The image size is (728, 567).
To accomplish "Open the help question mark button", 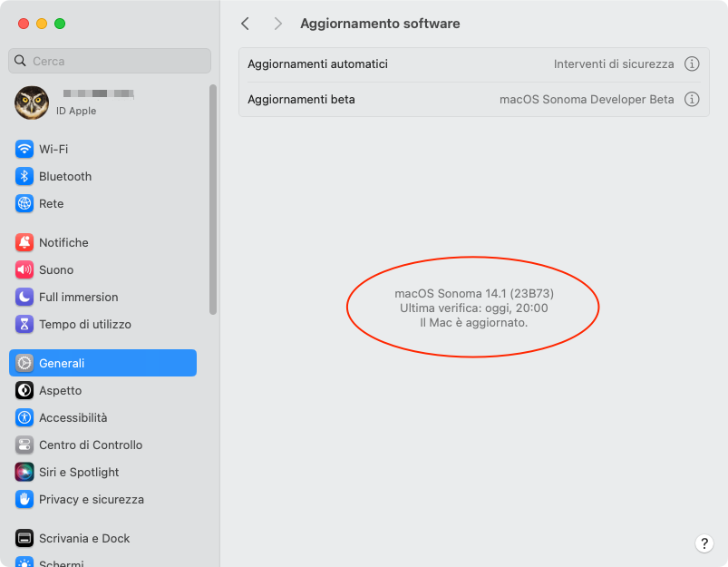I will point(704,543).
